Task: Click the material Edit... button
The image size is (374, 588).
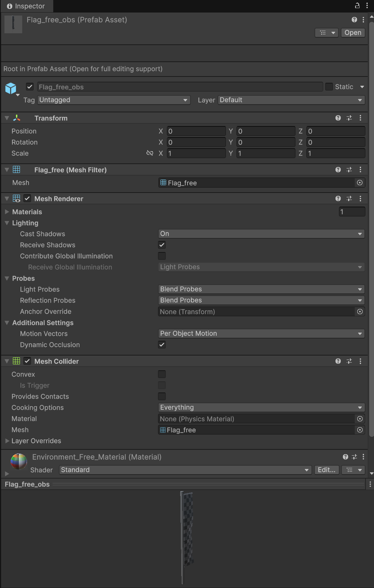Action: 326,470
